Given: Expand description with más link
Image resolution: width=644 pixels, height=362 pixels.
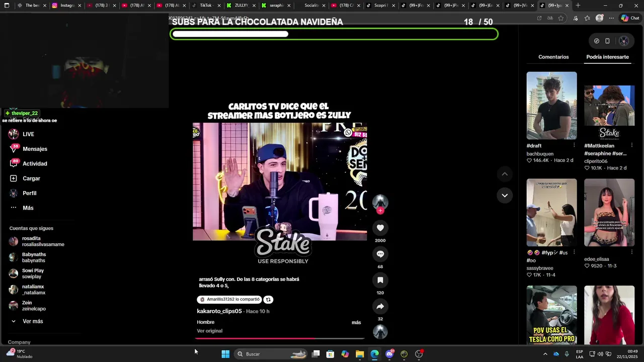Looking at the screenshot, I should coord(356,322).
